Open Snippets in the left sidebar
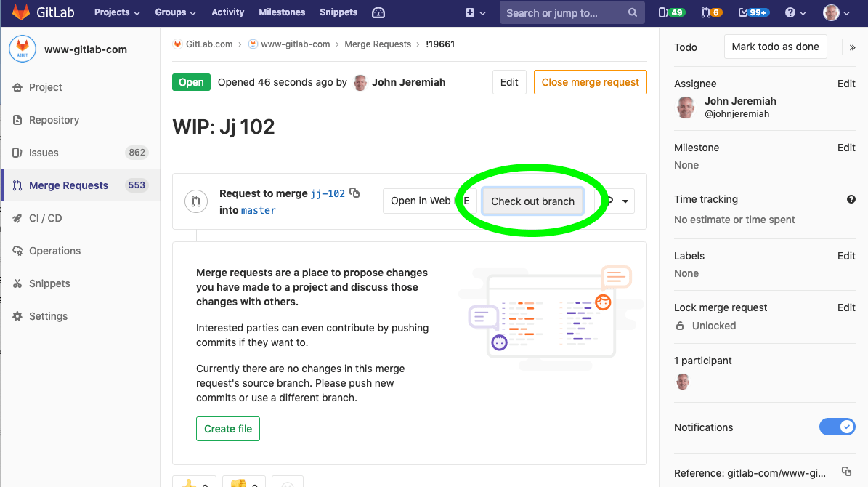The width and height of the screenshot is (868, 487). (49, 283)
